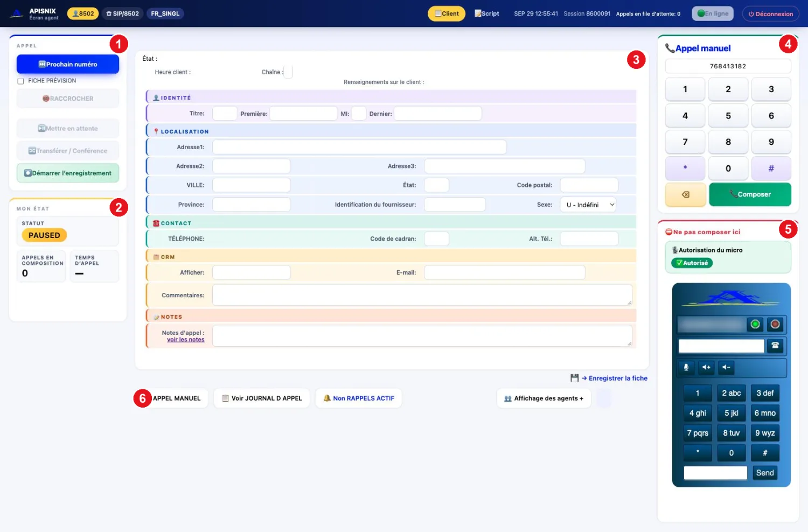The height and width of the screenshot is (532, 808).
Task: Click Non RAPPELS ACTIF button
Action: point(359,398)
